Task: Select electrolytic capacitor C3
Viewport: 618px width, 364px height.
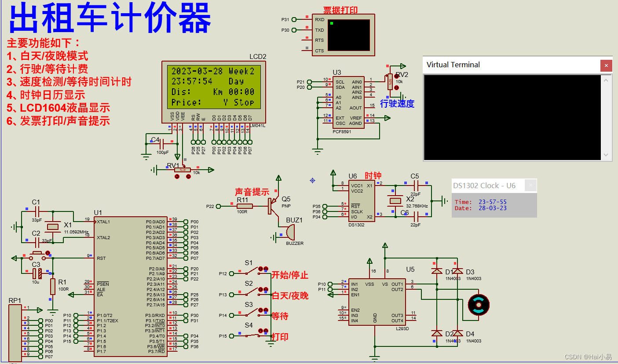Action: coord(38,273)
